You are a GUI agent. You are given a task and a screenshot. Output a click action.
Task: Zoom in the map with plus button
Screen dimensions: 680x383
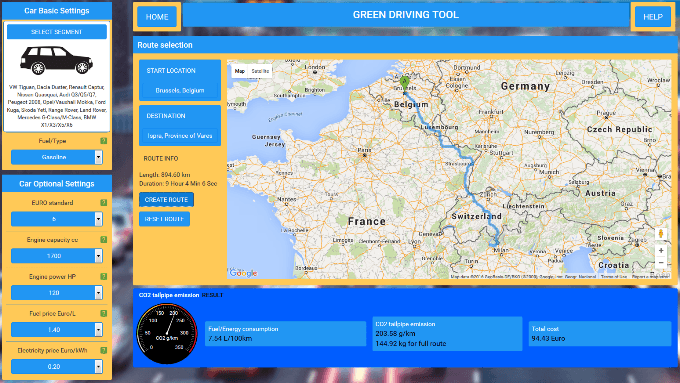661,251
